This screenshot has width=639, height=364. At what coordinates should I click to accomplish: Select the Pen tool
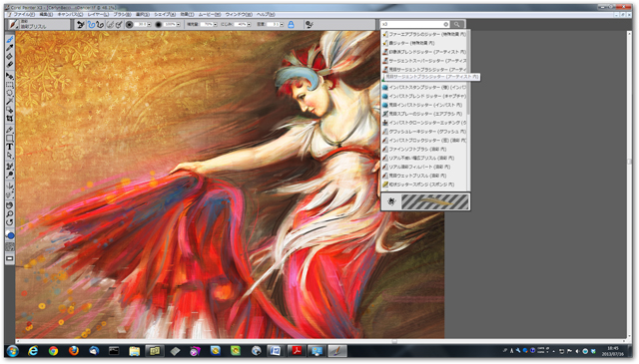[9, 130]
